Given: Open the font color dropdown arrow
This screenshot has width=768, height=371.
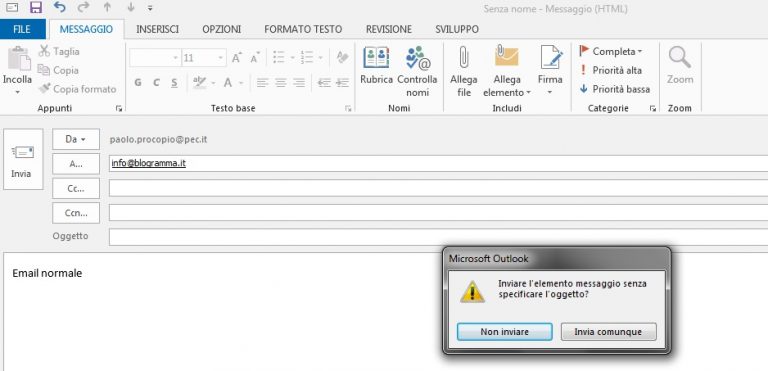Looking at the screenshot, I should [241, 83].
